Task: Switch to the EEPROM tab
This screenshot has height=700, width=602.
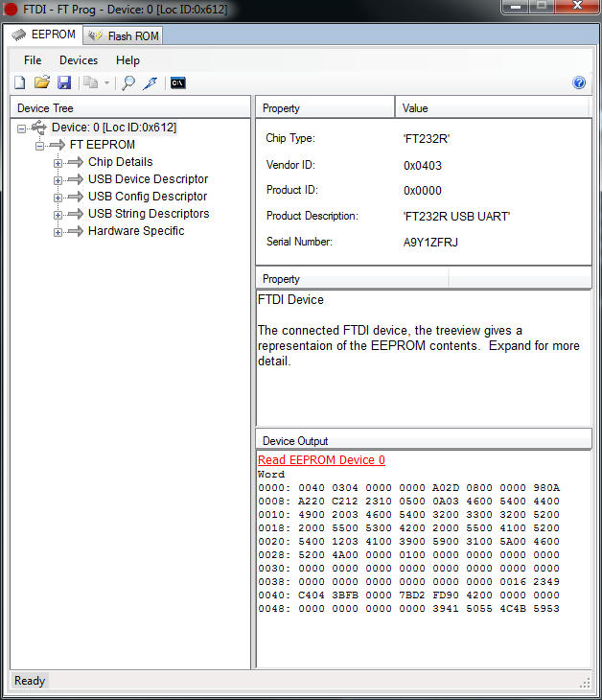Action: click(43, 35)
